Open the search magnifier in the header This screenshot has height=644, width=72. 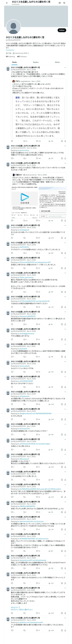point(64,3)
